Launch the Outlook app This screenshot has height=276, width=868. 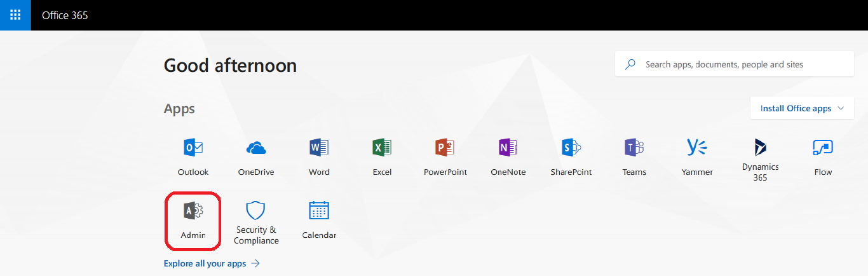click(x=193, y=156)
